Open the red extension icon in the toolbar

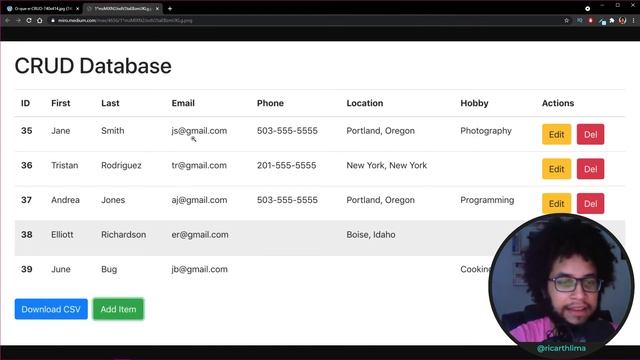(590, 20)
